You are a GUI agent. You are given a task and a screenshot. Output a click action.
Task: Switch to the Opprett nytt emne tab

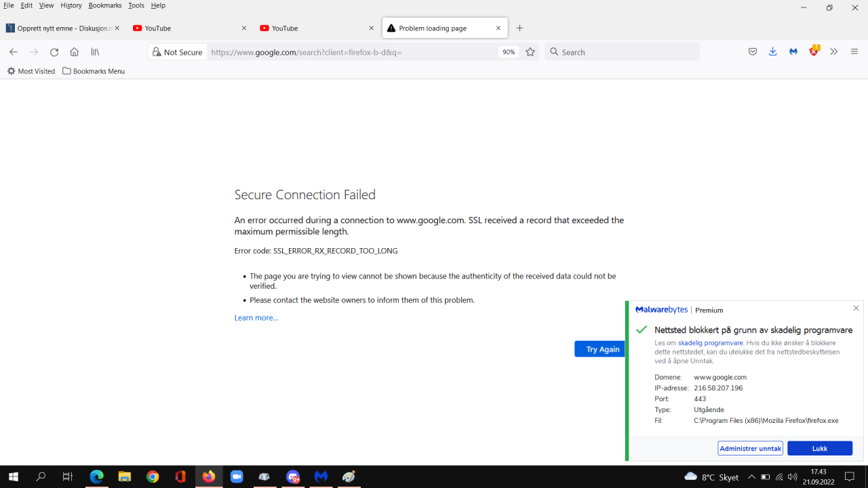(x=63, y=28)
